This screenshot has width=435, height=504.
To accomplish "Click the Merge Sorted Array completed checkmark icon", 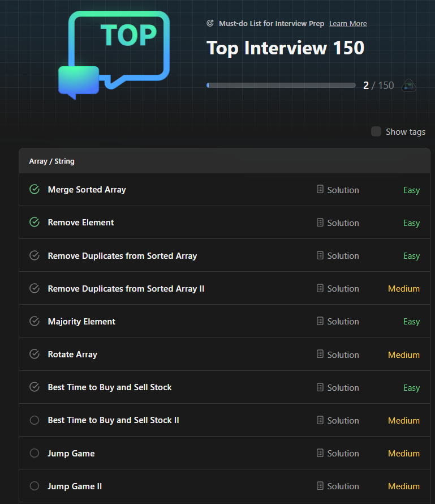I will tap(35, 189).
